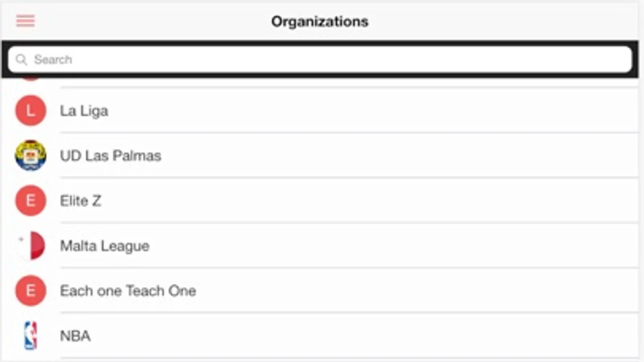
Task: Click the partially hidden avatar above La Liga
Action: 31,78
